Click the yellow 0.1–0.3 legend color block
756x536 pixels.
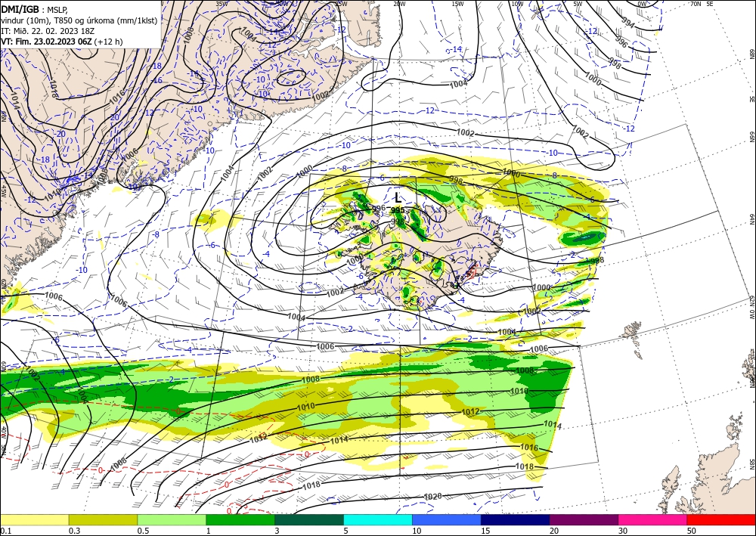click(34, 519)
